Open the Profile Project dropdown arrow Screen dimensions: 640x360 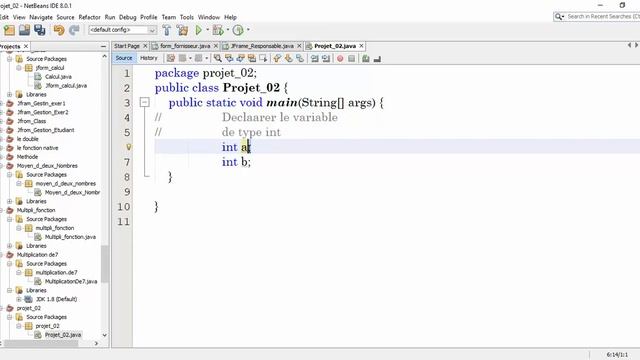[x=248, y=30]
